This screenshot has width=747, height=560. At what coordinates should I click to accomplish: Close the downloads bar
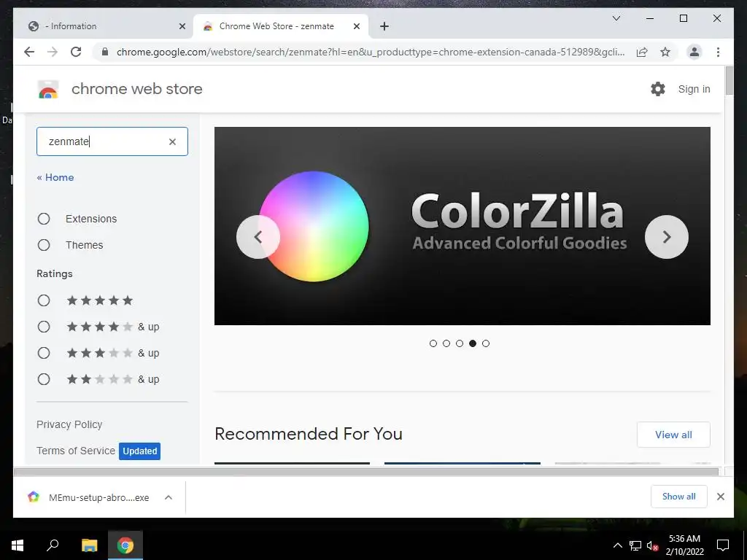pos(720,497)
